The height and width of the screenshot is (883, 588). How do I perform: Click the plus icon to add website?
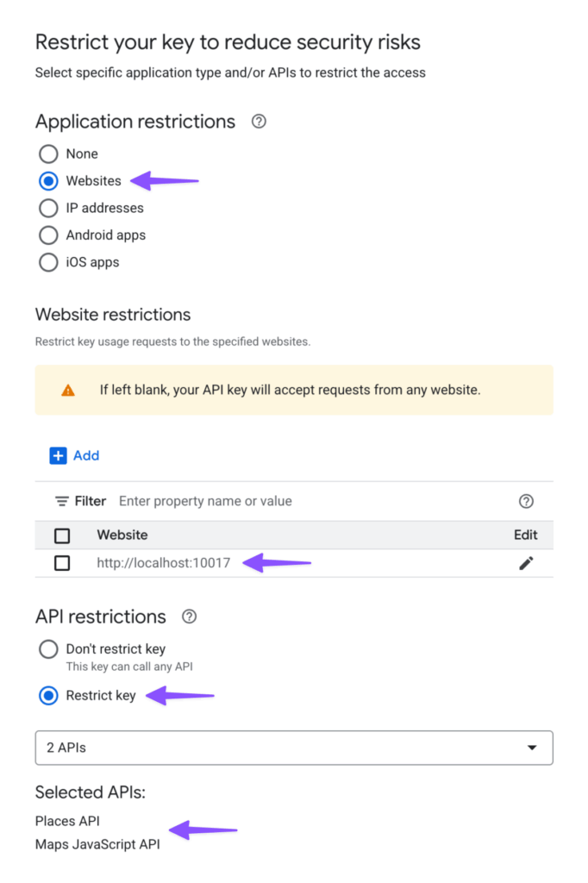(x=58, y=455)
